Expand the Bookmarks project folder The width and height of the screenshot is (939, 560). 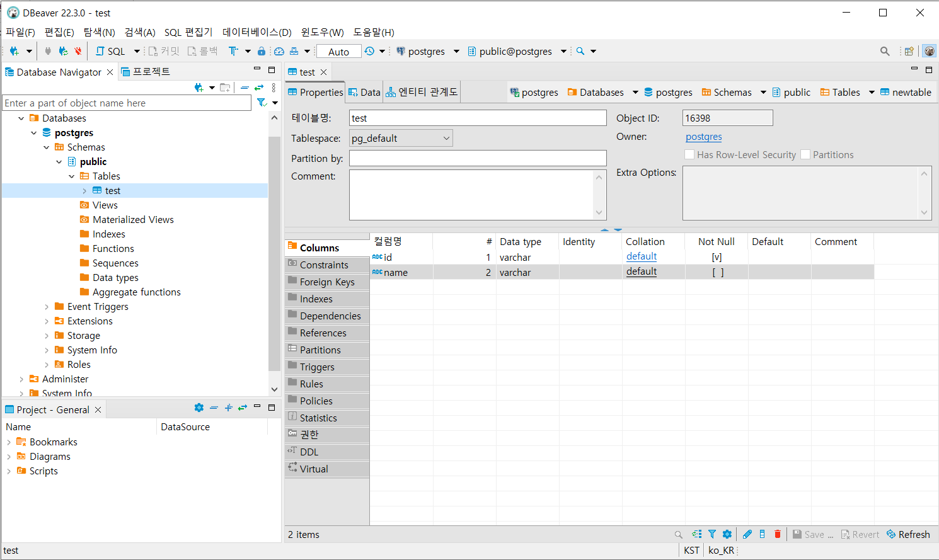[x=9, y=442]
